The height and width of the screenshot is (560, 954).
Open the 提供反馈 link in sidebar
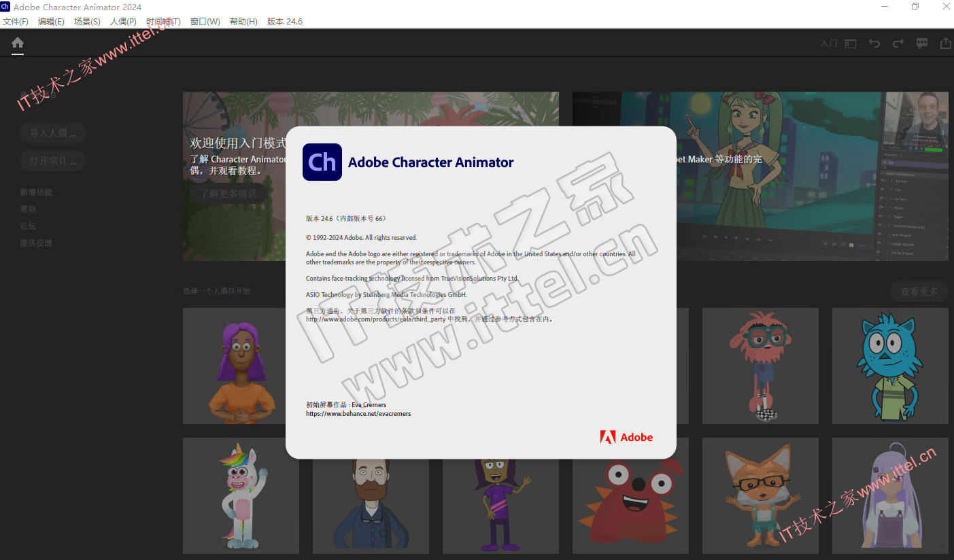[36, 243]
